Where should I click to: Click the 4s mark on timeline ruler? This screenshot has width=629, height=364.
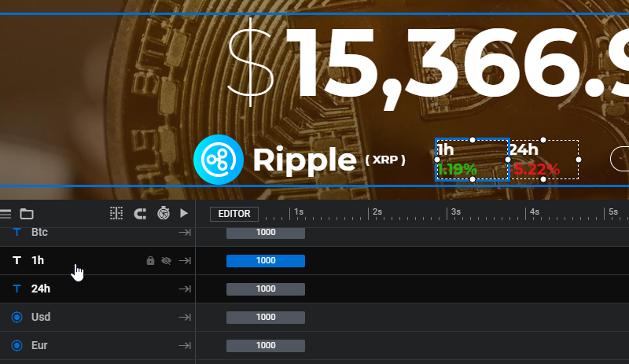[535, 211]
